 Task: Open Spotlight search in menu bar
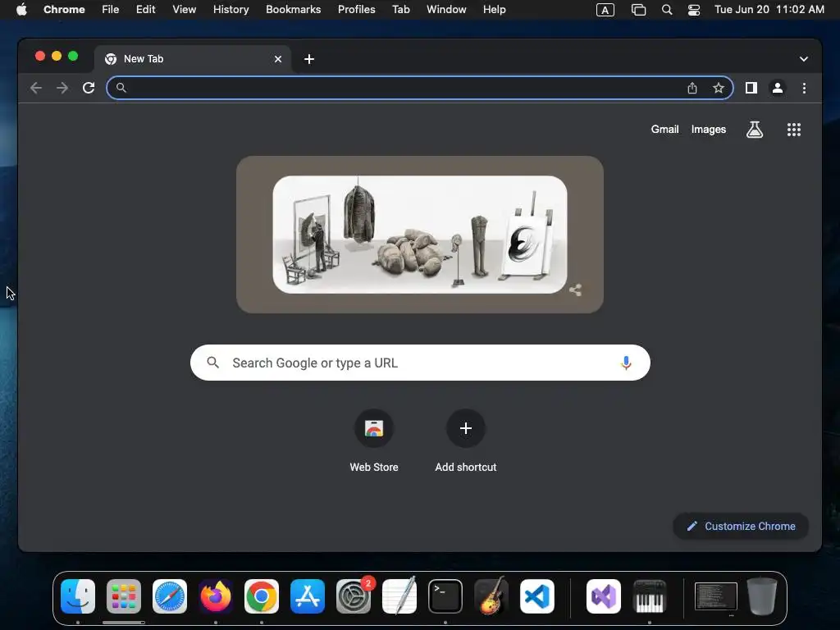pyautogui.click(x=666, y=10)
